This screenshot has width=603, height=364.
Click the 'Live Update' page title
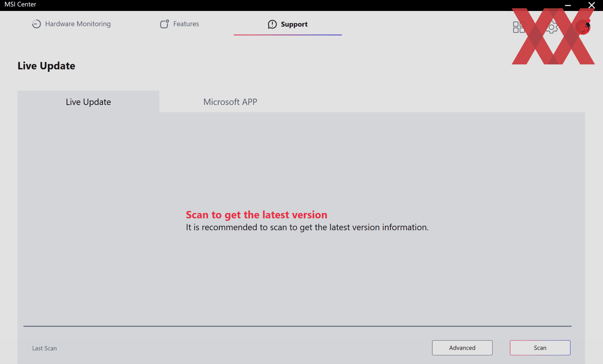(46, 66)
